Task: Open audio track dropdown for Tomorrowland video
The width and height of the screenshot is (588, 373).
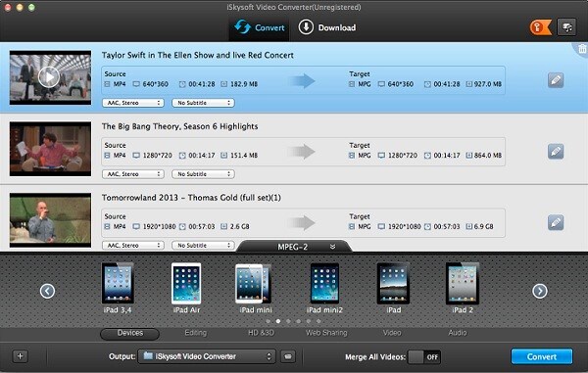Action: point(133,246)
